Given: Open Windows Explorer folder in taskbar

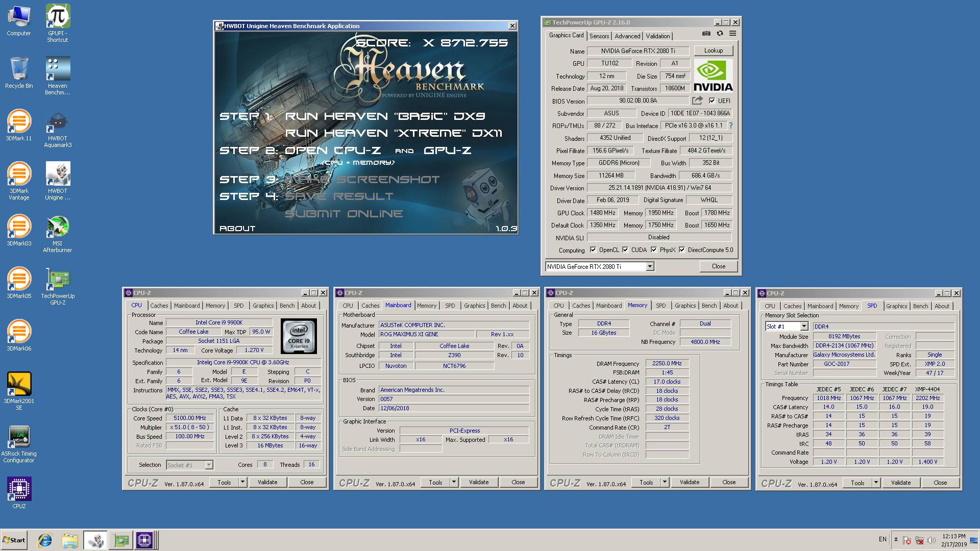Looking at the screenshot, I should pos(70,540).
